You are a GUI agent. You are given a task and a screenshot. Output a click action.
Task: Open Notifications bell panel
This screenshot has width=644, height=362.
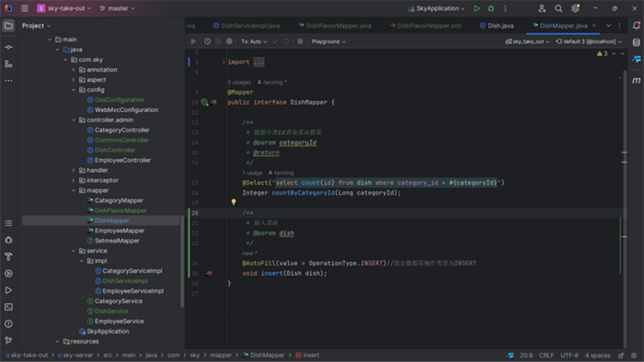click(637, 26)
